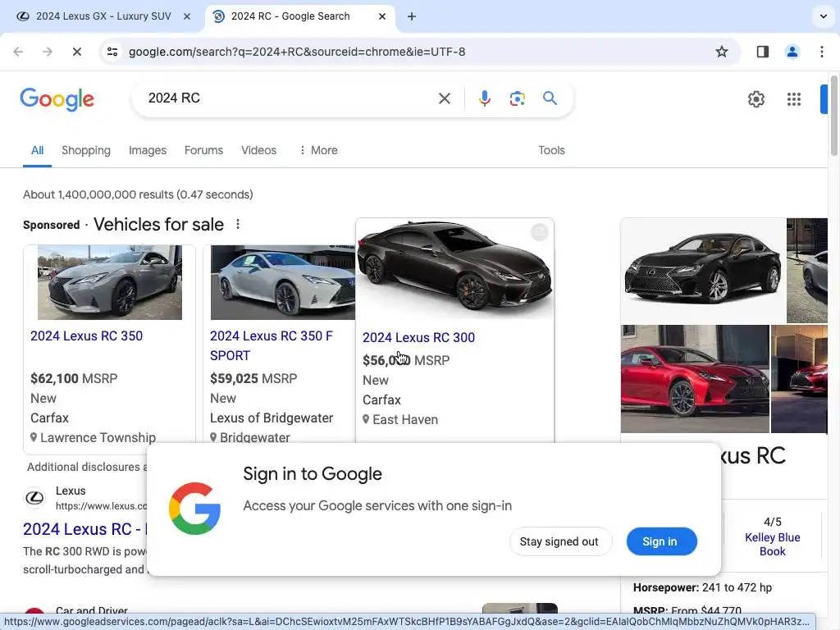Open the Kelley Blue Book rating link
The width and height of the screenshot is (840, 630).
pos(772,545)
